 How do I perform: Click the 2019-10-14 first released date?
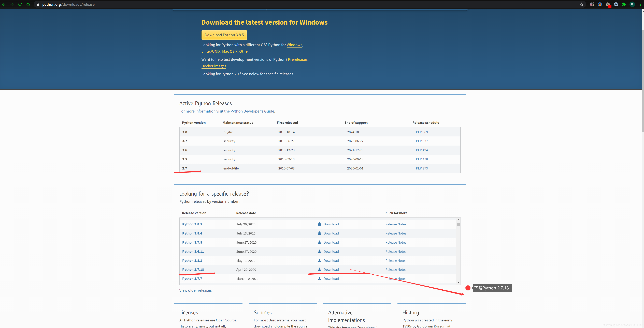click(x=286, y=132)
